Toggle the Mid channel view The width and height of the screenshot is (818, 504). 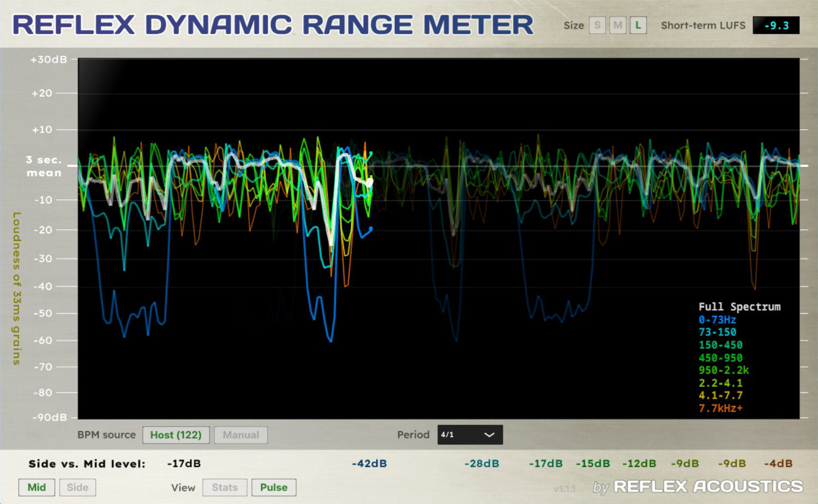[x=37, y=487]
